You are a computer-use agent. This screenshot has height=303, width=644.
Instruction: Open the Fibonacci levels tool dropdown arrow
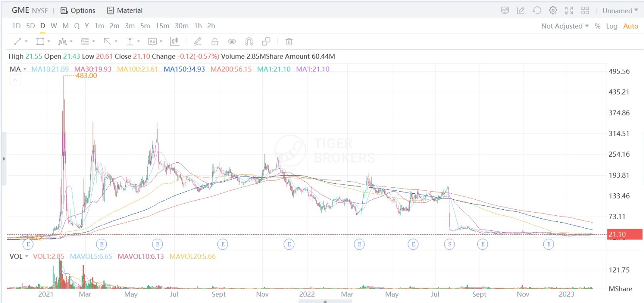pyautogui.click(x=94, y=41)
